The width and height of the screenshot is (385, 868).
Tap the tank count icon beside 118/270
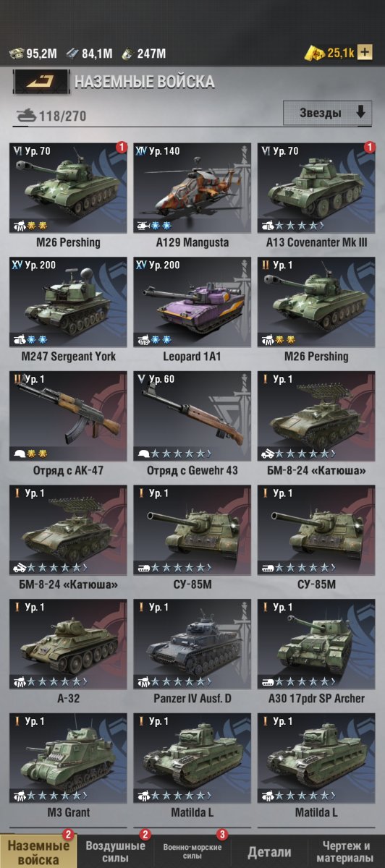pos(25,114)
